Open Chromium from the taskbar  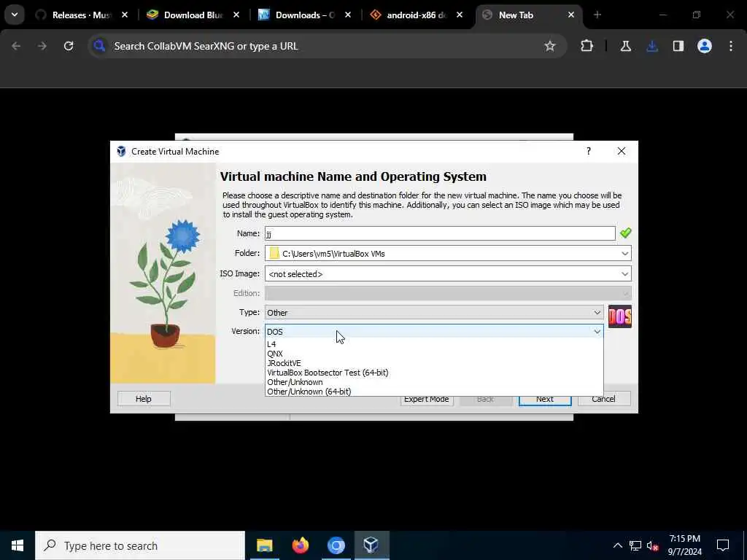coord(336,545)
